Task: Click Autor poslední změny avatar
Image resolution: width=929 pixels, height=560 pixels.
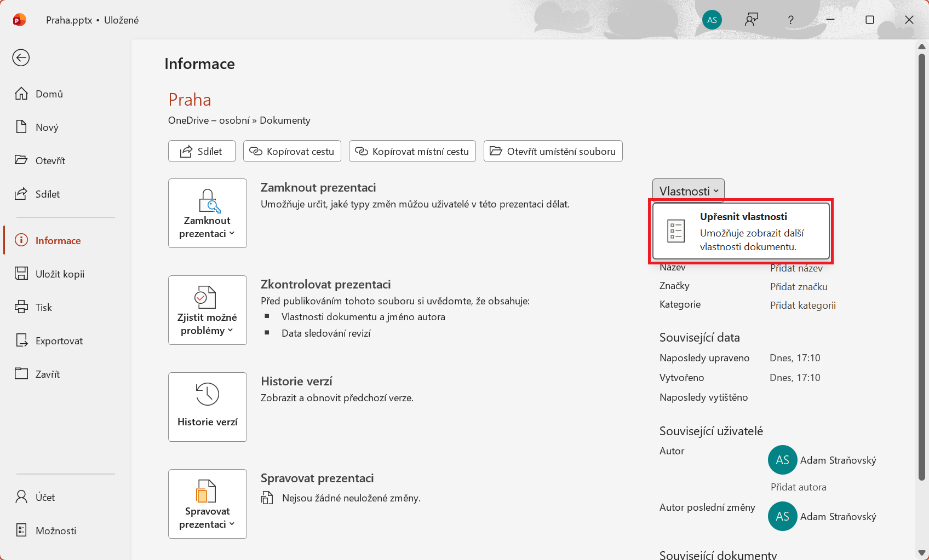Action: (x=783, y=516)
